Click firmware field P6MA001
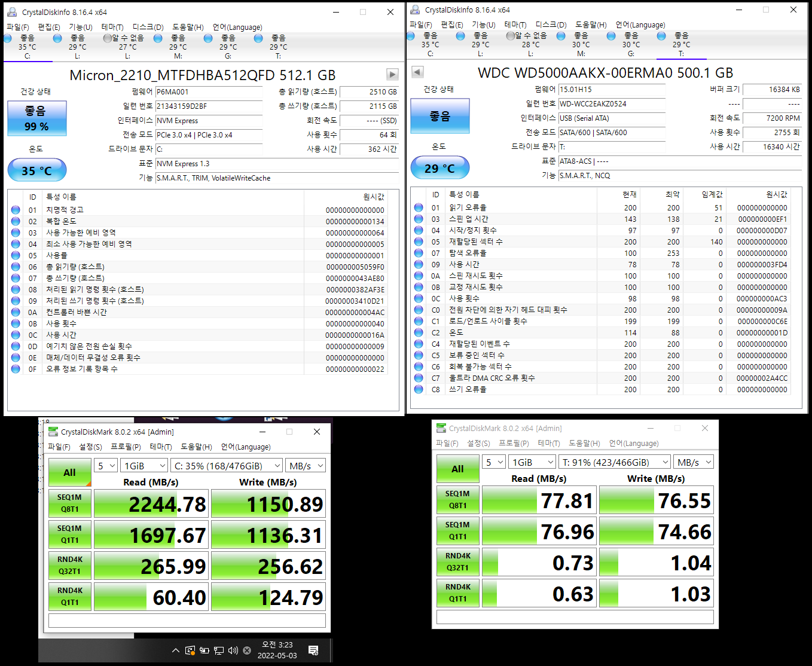812x666 pixels. 209,92
